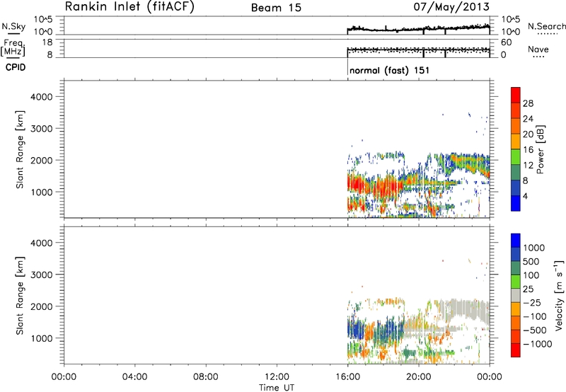Viewport: 566px width, 392px height.
Task: Click the N.Sky legend label
Action: tap(13, 26)
